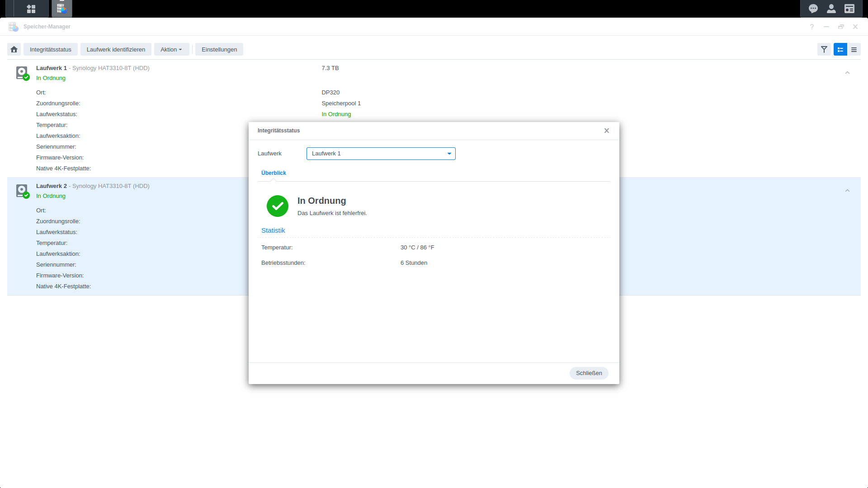The width and height of the screenshot is (868, 488).
Task: Open the user account icon
Action: pyautogui.click(x=831, y=9)
